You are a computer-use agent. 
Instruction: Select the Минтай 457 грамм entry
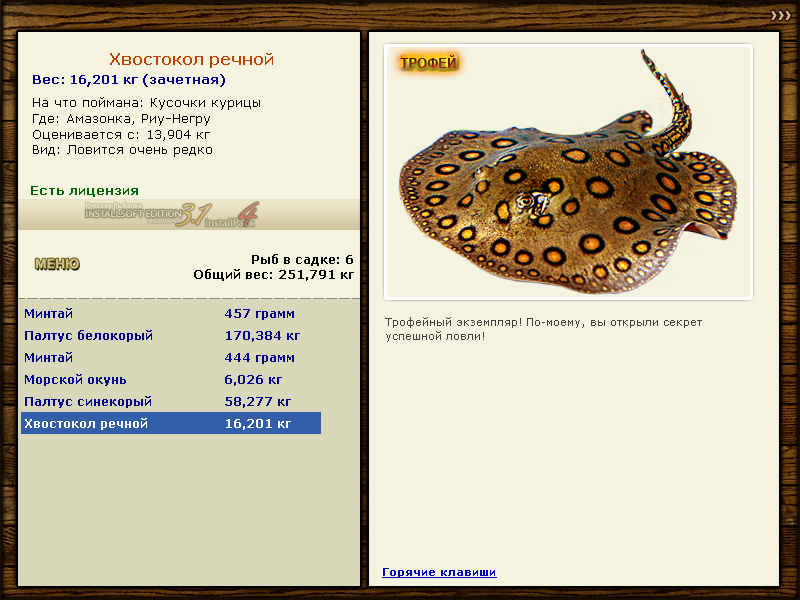[x=170, y=314]
